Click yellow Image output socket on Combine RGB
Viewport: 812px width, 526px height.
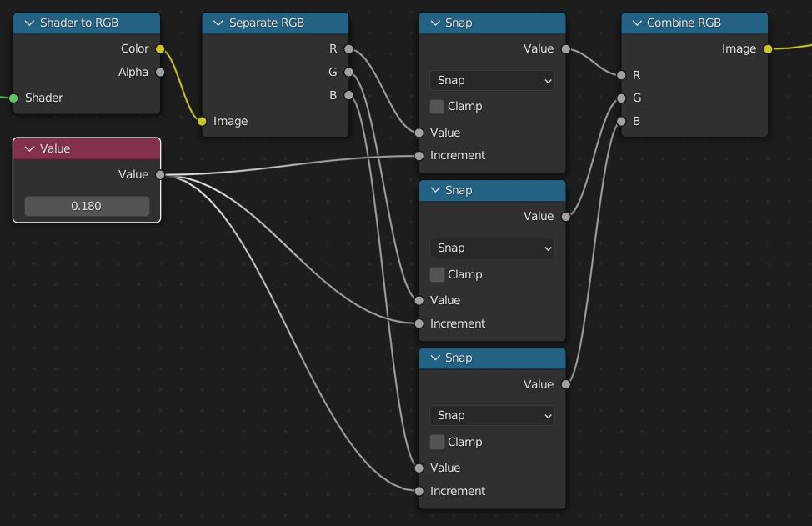point(768,49)
